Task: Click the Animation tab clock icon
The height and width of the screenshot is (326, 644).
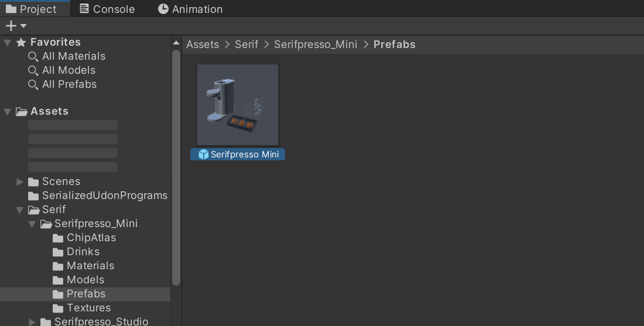Action: point(163,9)
